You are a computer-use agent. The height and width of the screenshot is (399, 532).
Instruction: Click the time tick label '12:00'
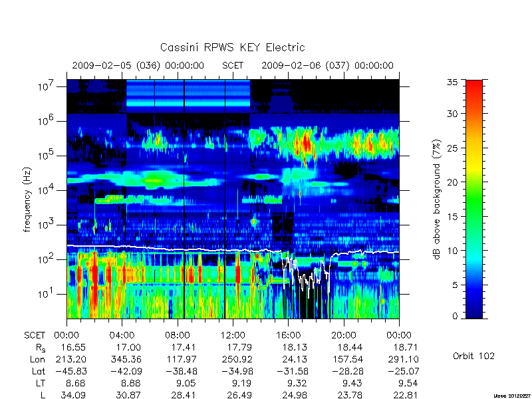point(233,336)
